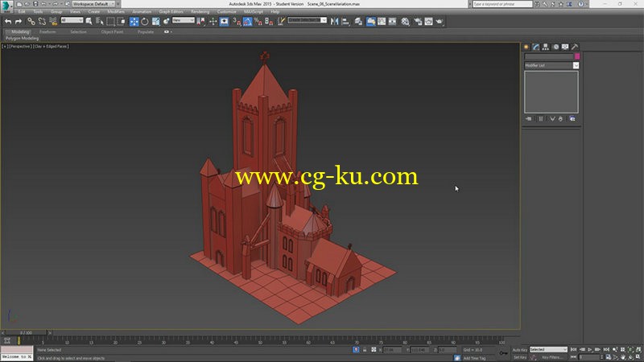Activate the Select Object tool
The image size is (644, 362).
89,22
